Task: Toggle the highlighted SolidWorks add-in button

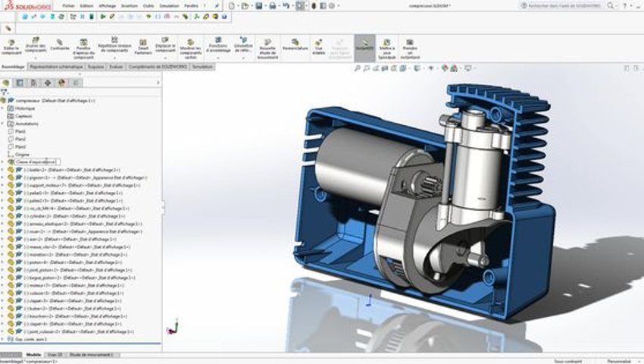Action: [364, 48]
